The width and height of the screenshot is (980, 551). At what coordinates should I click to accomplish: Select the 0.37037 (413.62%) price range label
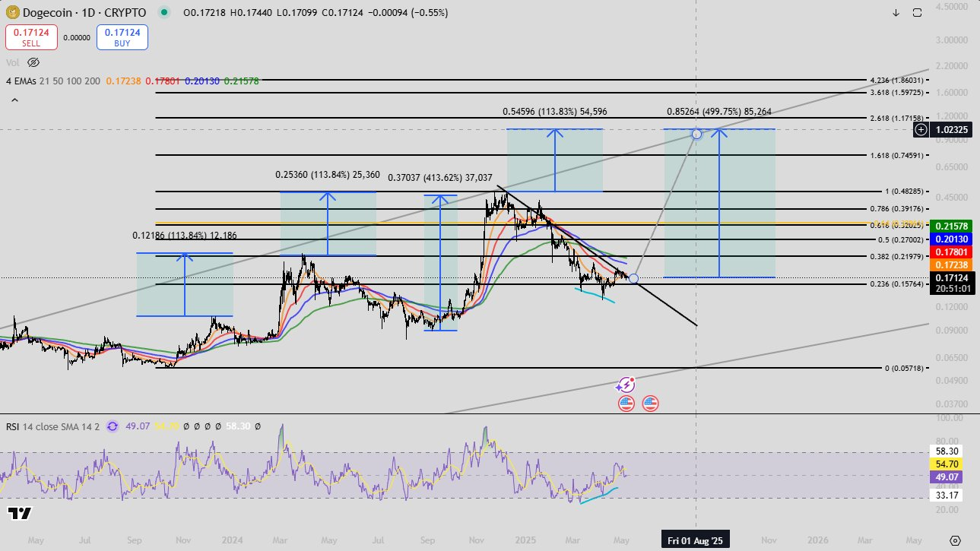pyautogui.click(x=440, y=178)
